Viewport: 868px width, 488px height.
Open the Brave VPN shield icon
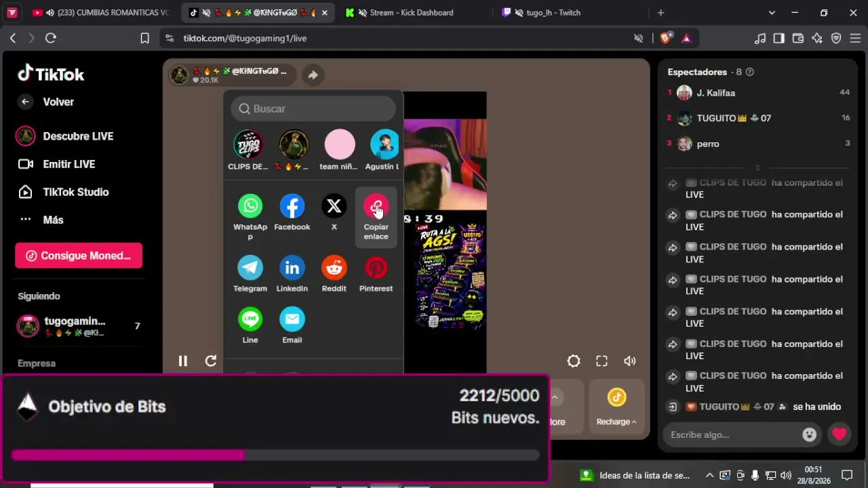click(836, 39)
